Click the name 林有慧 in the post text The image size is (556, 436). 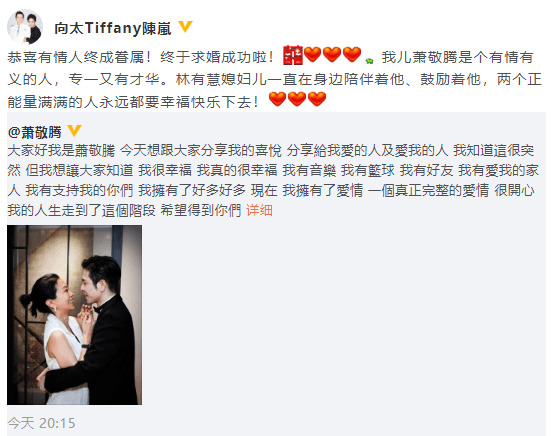tap(198, 79)
